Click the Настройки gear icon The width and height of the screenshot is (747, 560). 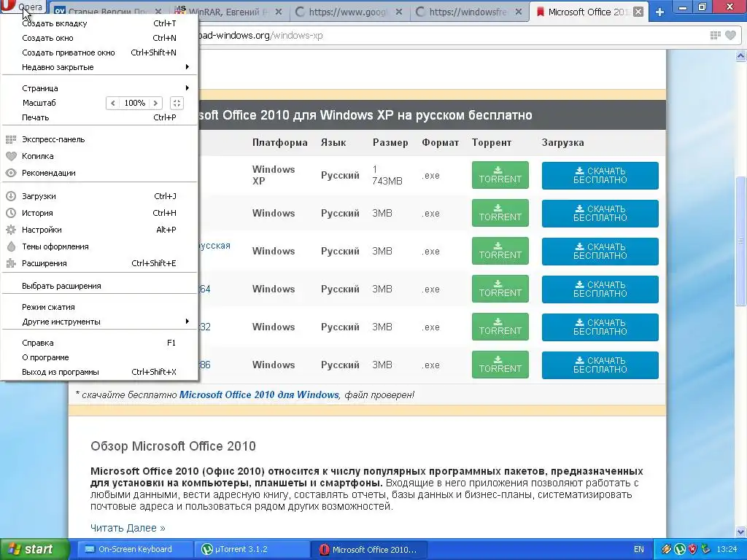pos(11,230)
